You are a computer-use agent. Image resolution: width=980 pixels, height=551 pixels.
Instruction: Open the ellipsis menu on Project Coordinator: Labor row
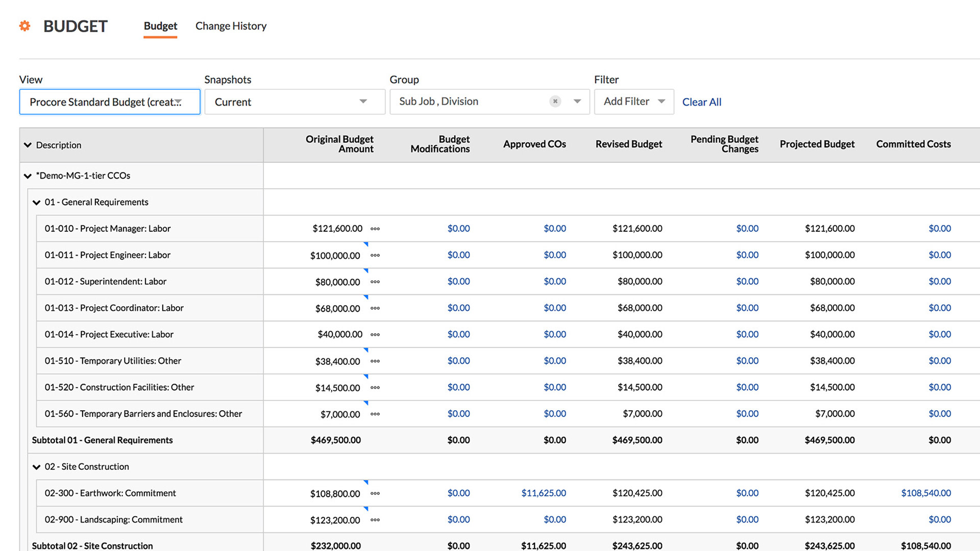(x=375, y=309)
